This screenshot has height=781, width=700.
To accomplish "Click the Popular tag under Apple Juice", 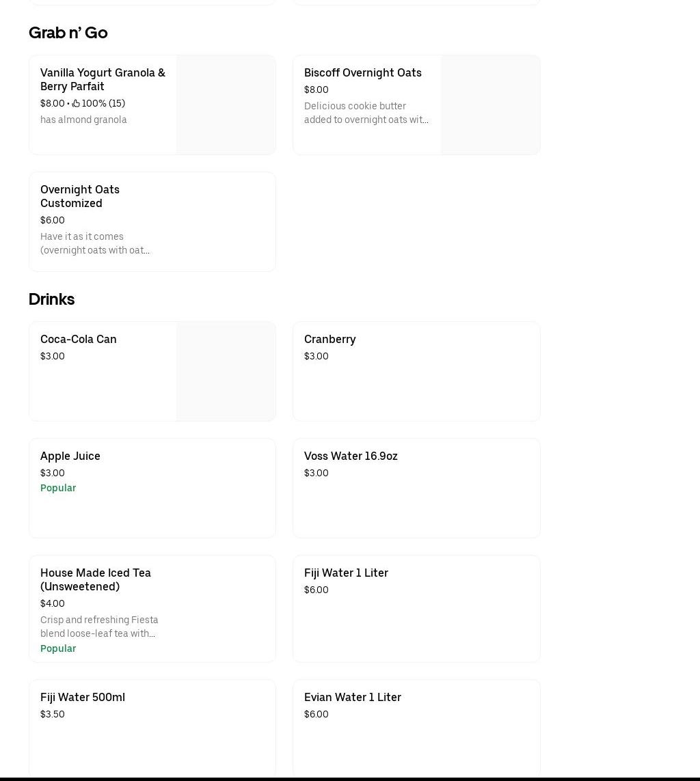I will (x=58, y=488).
